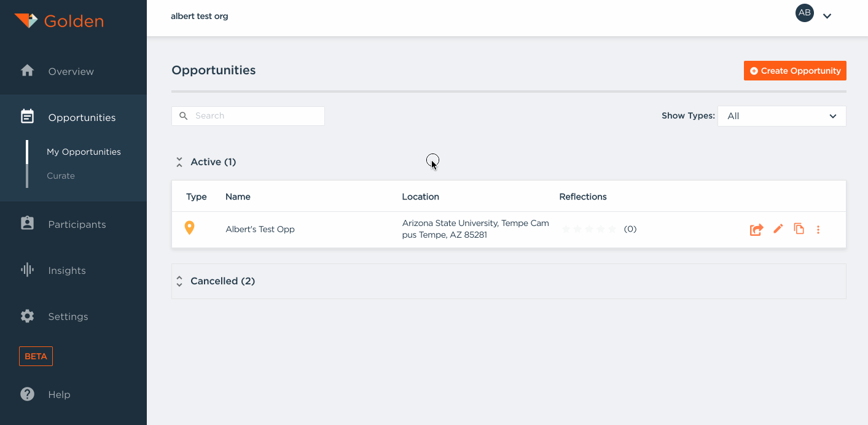Click inside the Search field
The height and width of the screenshot is (425, 868).
point(248,115)
